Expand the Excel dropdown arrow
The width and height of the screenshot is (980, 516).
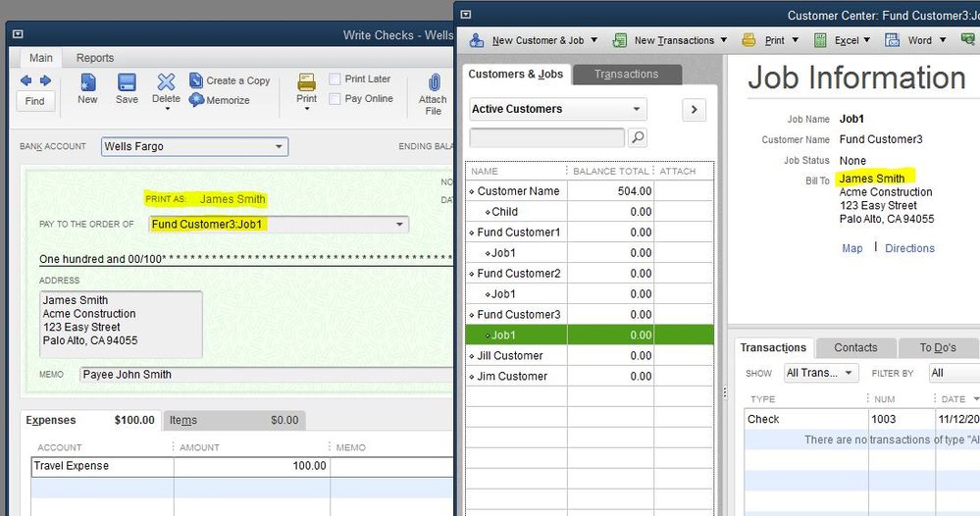(867, 40)
